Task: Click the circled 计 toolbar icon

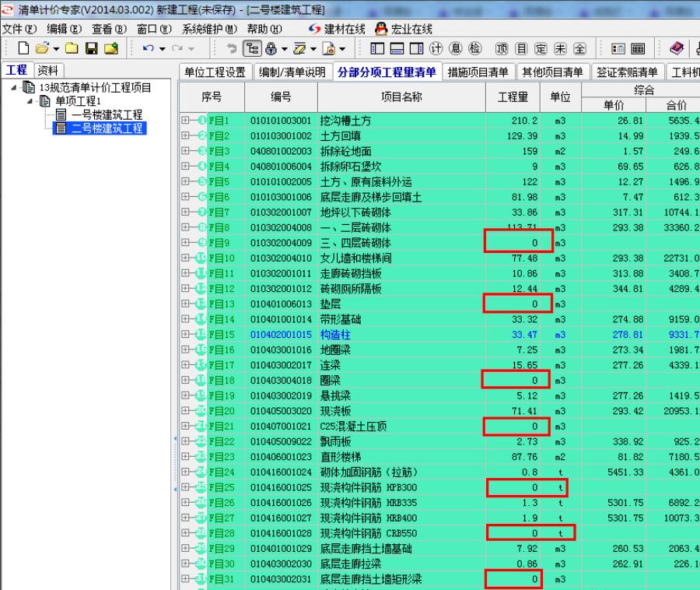Action: pos(436,48)
